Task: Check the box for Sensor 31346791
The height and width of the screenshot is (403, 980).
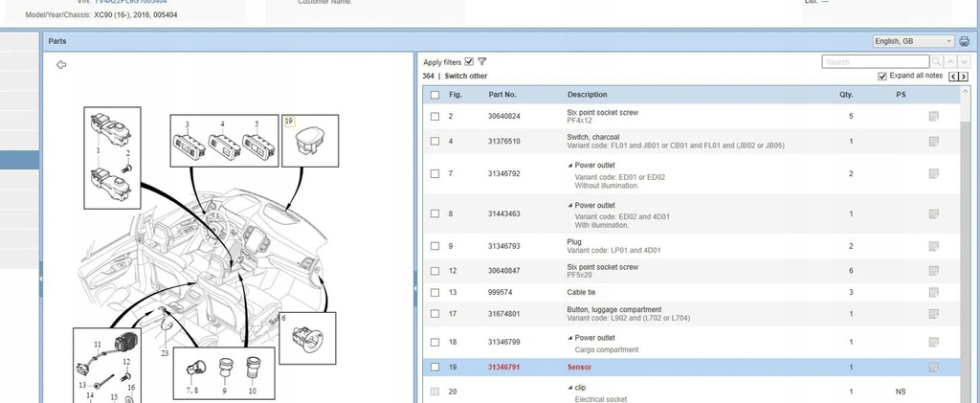Action: pyautogui.click(x=435, y=368)
